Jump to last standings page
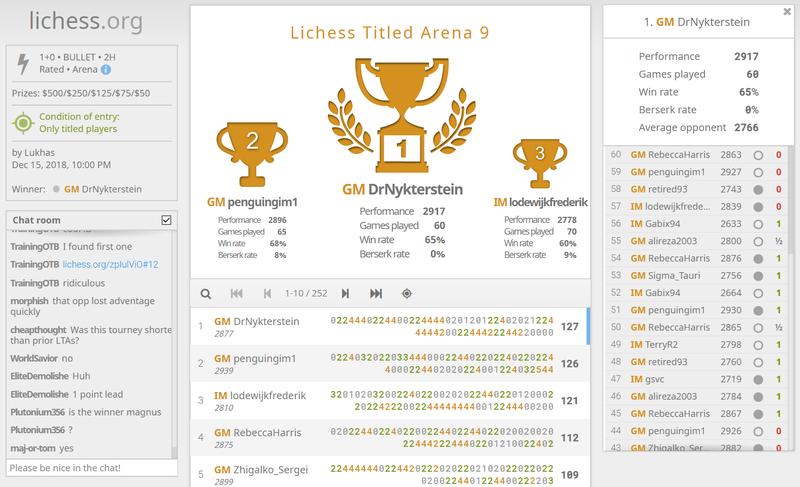 pos(376,294)
